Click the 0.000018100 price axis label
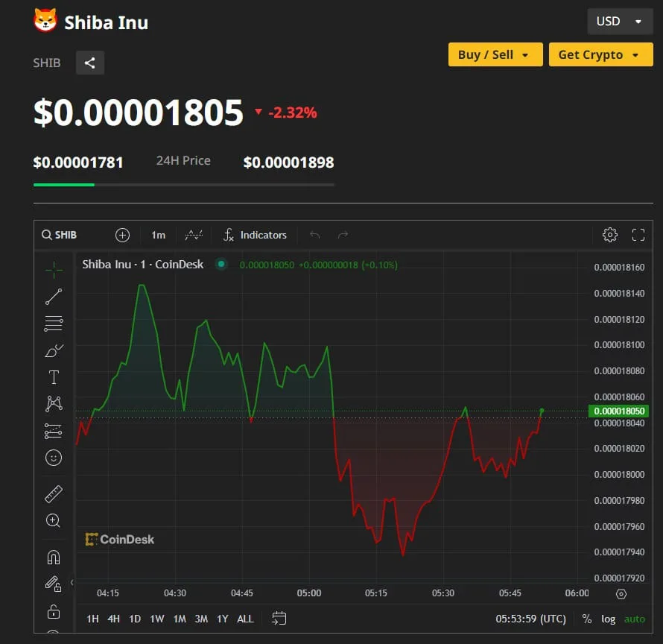This screenshot has height=644, width=663. point(619,345)
